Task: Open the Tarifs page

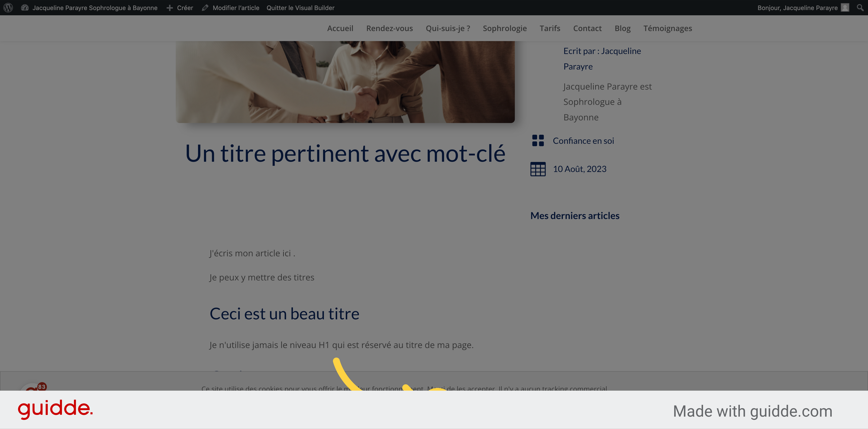Action: (x=549, y=28)
